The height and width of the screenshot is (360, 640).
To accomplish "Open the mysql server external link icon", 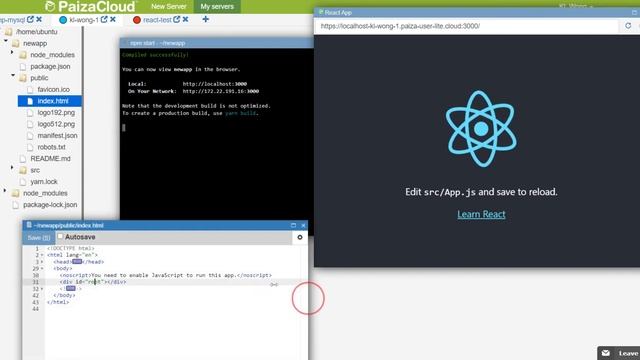I will 30,19.
